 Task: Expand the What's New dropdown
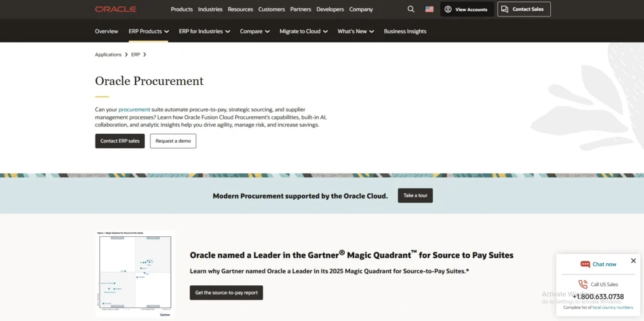[356, 31]
